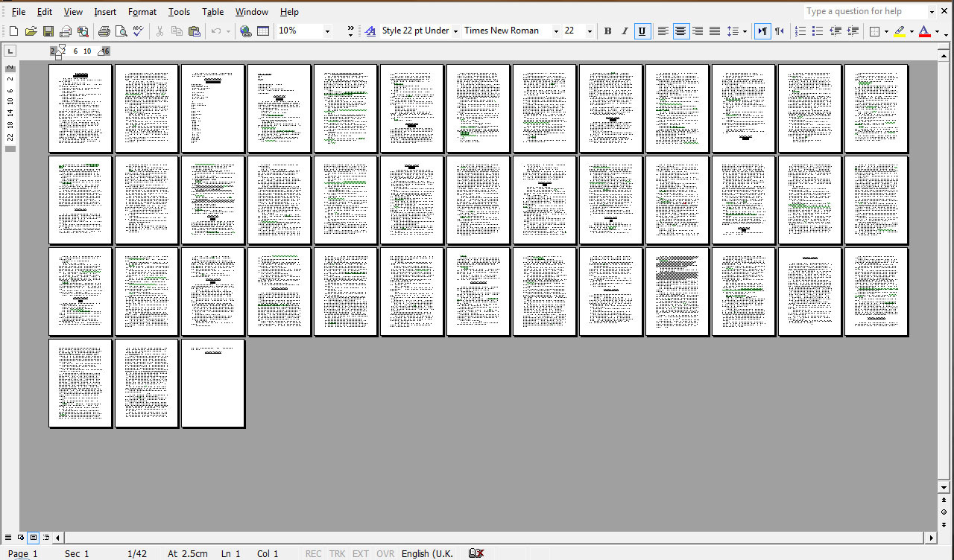Switch to Outline view button
Viewport: 954px width, 560px height.
point(46,538)
